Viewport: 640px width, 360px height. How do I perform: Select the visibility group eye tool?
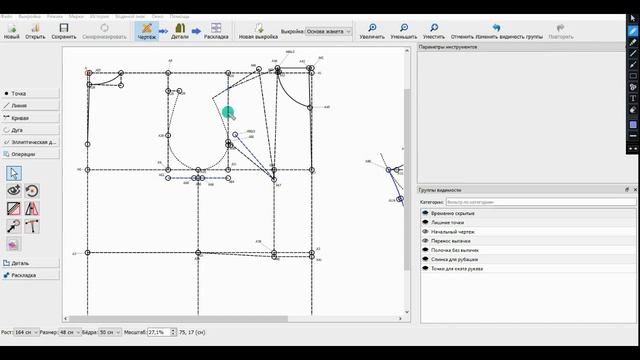pos(14,191)
